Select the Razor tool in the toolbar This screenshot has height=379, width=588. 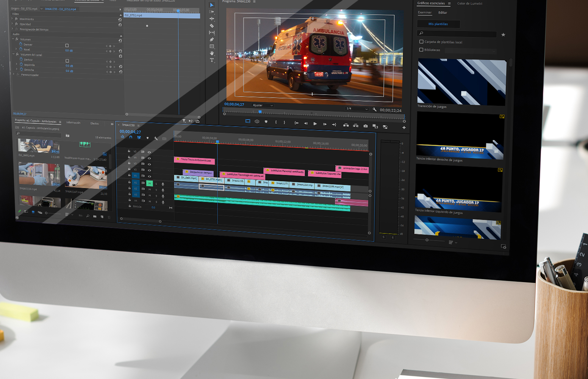pos(212,26)
